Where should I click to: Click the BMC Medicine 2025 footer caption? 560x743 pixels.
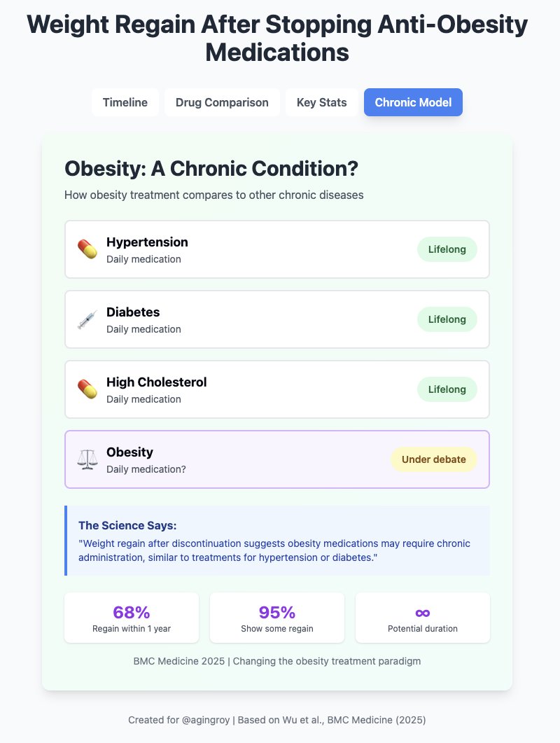(277, 661)
